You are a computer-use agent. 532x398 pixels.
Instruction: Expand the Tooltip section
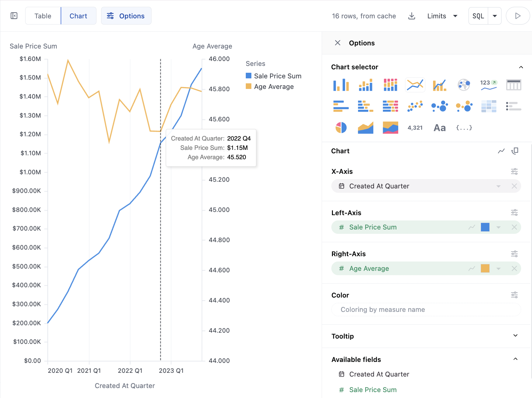tap(515, 336)
